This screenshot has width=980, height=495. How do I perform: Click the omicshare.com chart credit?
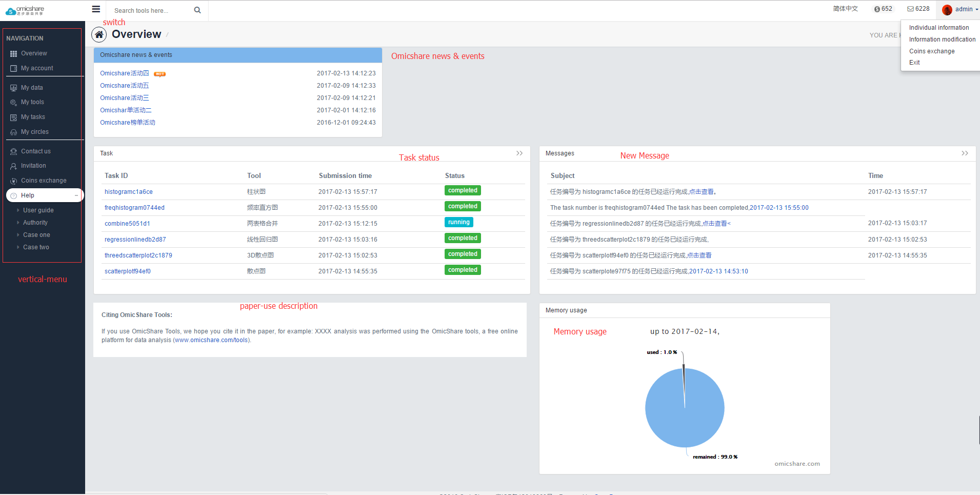(797, 464)
